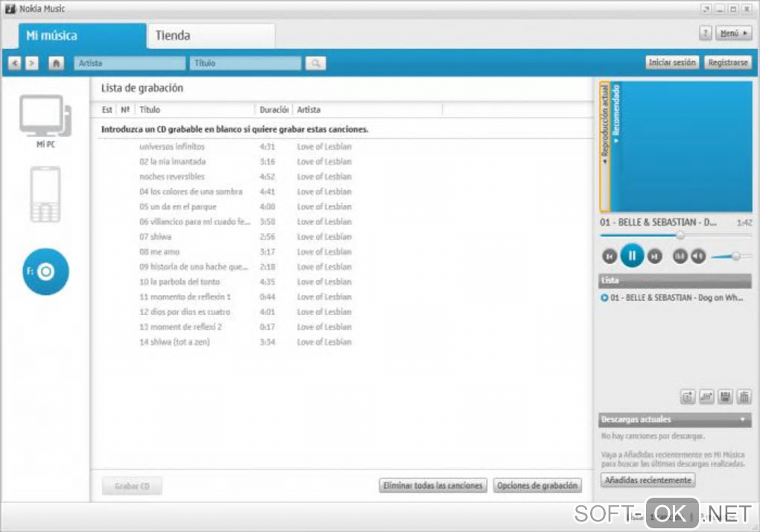
Task: Click the Título search field
Action: (245, 63)
